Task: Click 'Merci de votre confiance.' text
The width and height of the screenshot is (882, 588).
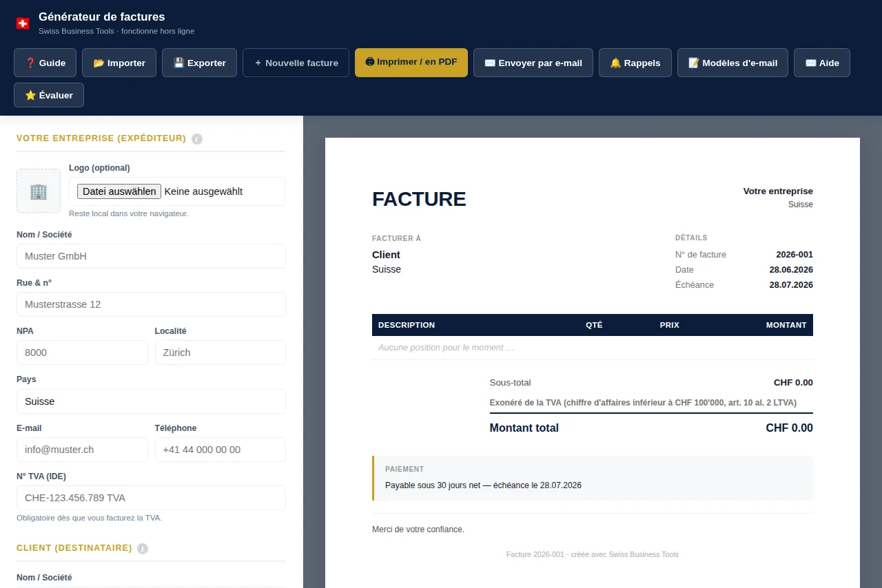Action: [418, 529]
